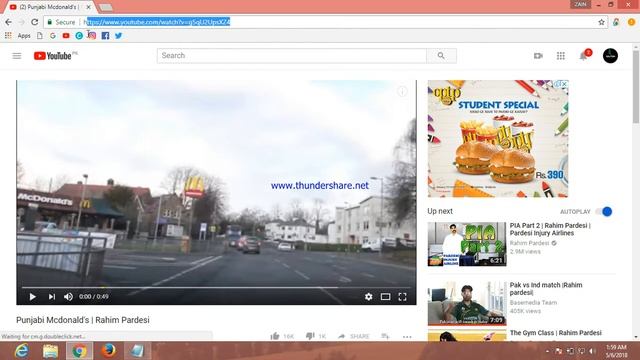Share the video
The height and width of the screenshot is (360, 640).
(x=354, y=336)
